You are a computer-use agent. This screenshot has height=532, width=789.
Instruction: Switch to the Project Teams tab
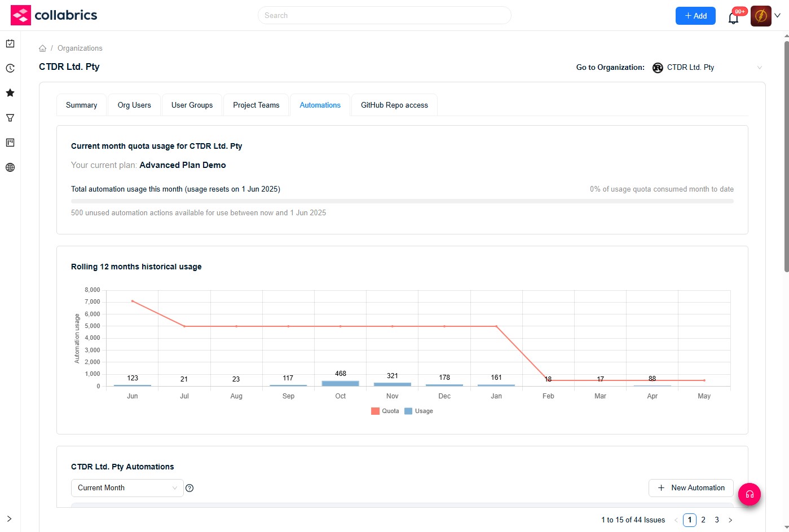point(256,105)
